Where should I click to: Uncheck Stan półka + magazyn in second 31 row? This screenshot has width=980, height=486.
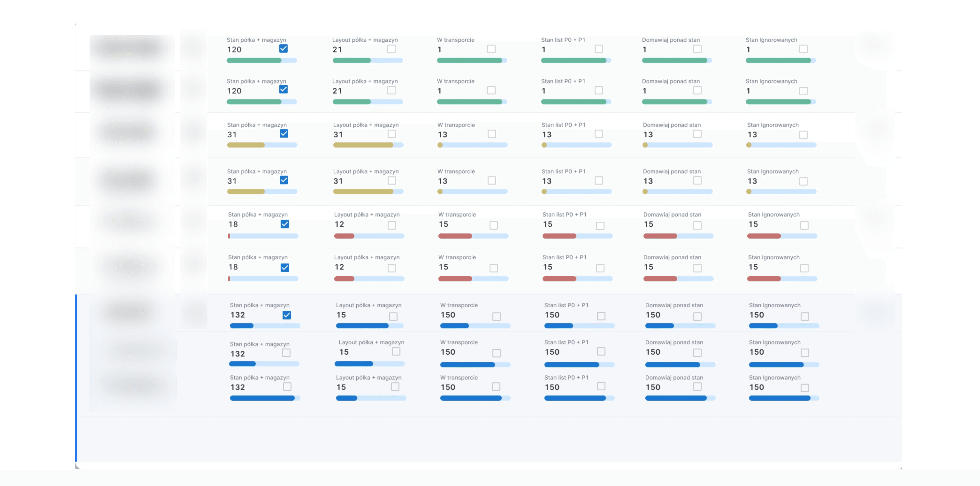click(x=284, y=180)
